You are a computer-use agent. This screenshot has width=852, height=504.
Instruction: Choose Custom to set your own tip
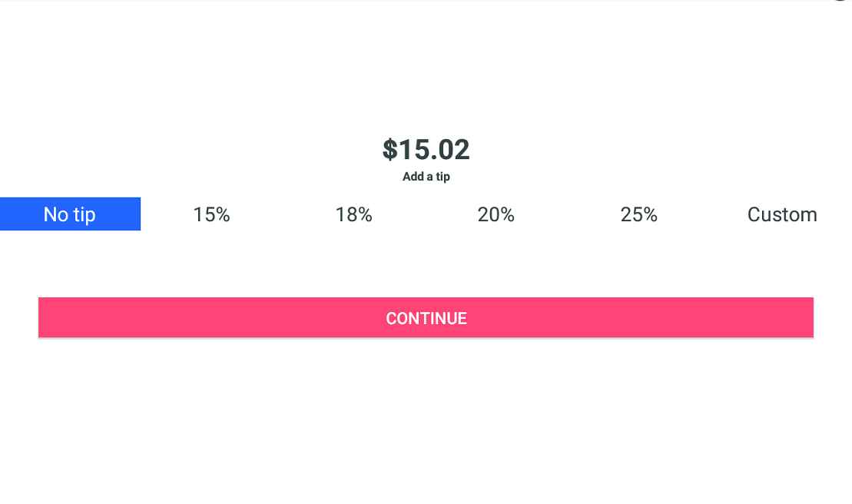(781, 214)
